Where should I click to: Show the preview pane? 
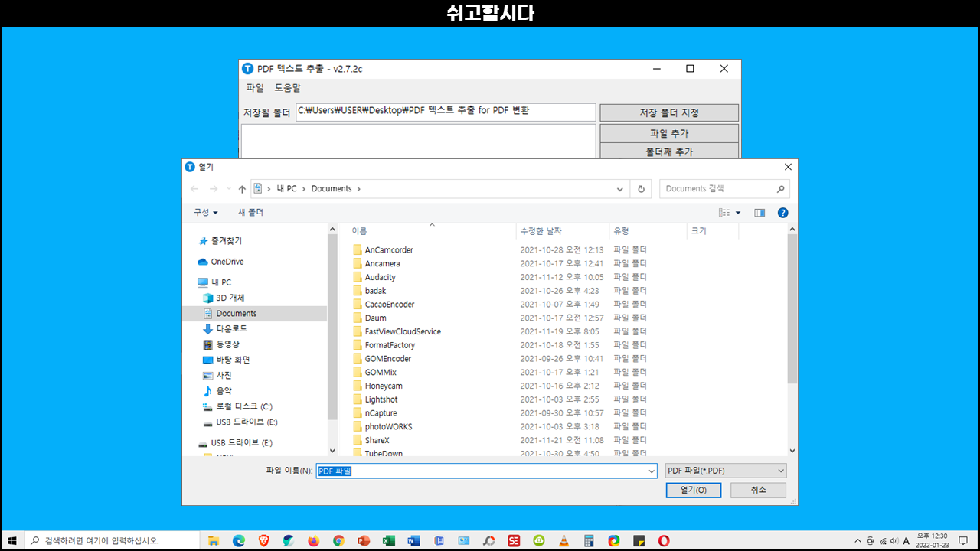coord(759,213)
